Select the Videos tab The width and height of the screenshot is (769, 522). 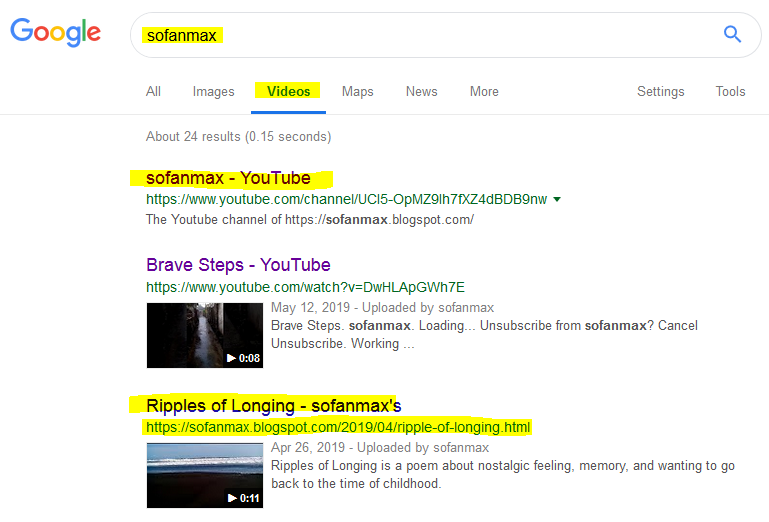288,91
